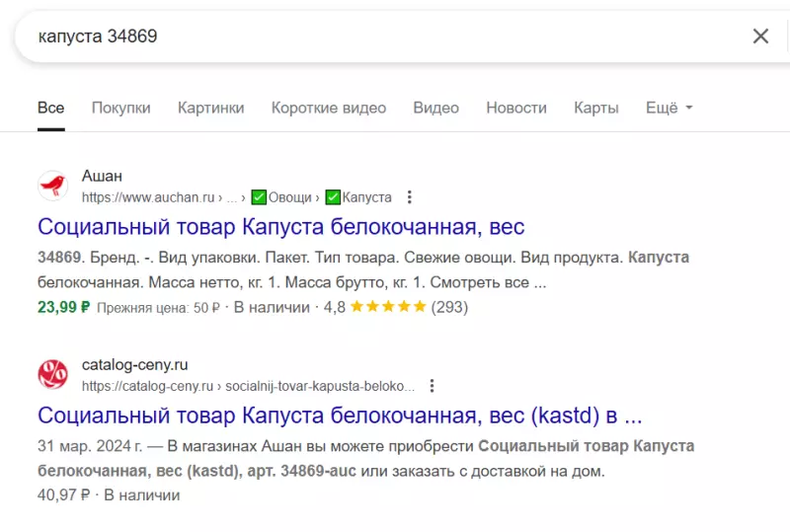Switch to the Покупки tab

(120, 108)
